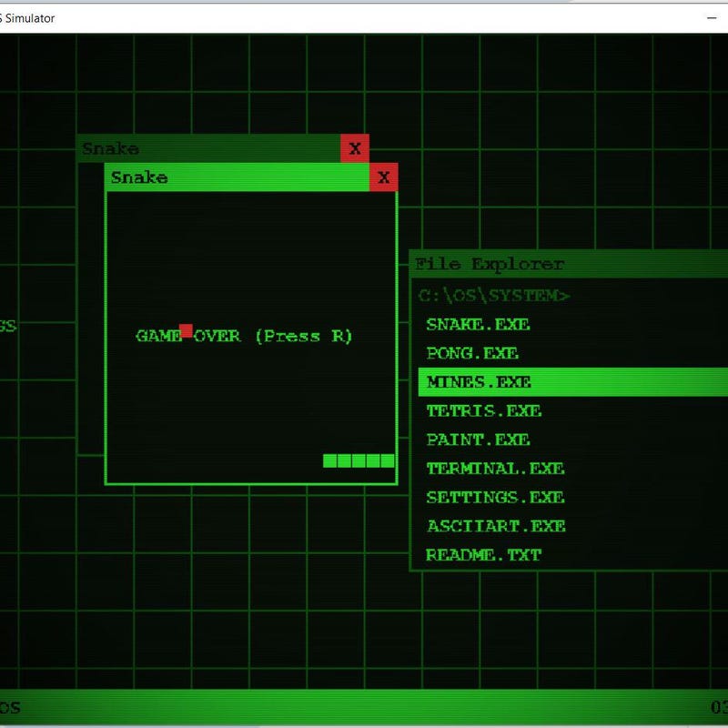Click the File Explorer title bar
This screenshot has width=728, height=728.
(x=569, y=264)
